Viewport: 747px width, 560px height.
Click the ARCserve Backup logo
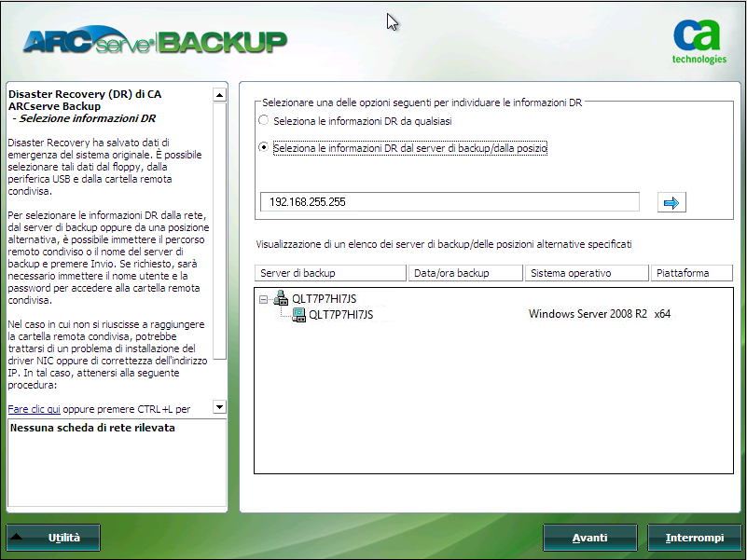click(x=155, y=40)
